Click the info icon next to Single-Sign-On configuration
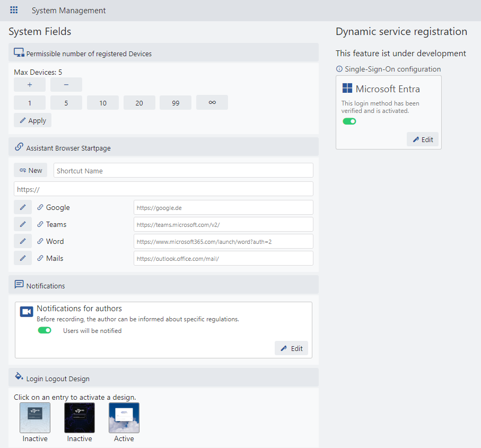 [339, 69]
